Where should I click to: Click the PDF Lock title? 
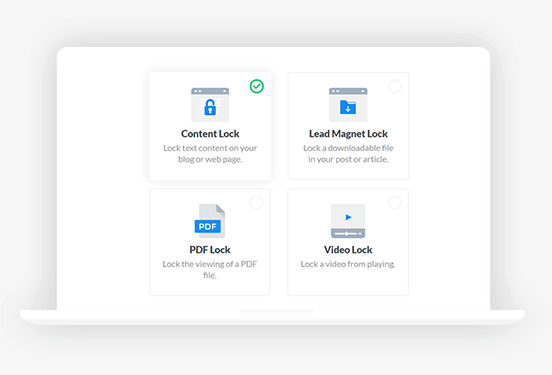click(x=210, y=250)
